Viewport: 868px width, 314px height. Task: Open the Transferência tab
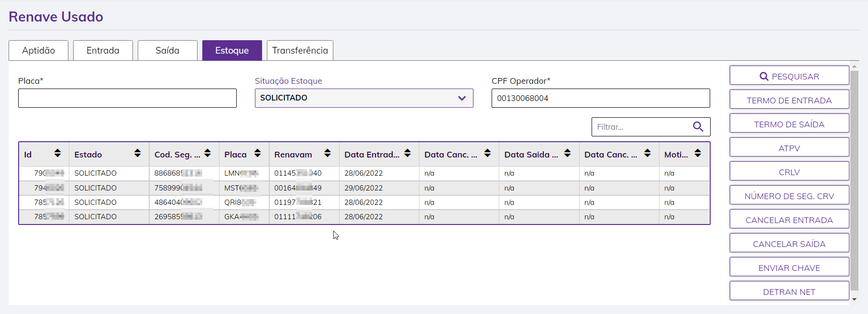[300, 51]
